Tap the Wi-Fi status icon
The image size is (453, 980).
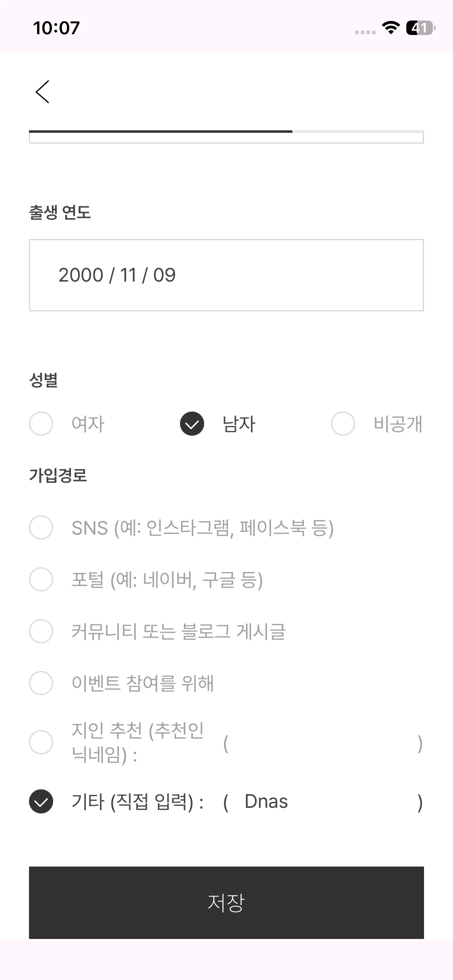coord(390,28)
